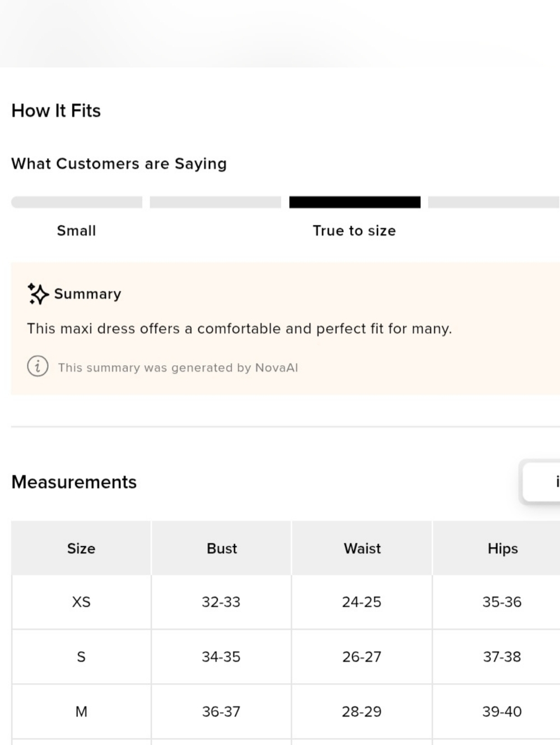Click the NovaAI generated summary notice
Viewport: 560px width, 745px height.
(x=178, y=367)
